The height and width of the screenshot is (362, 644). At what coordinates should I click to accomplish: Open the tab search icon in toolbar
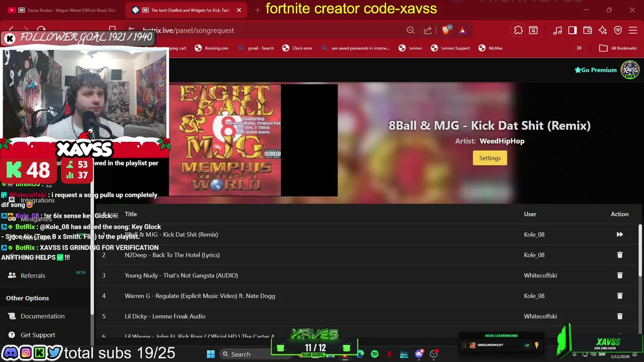(x=533, y=30)
